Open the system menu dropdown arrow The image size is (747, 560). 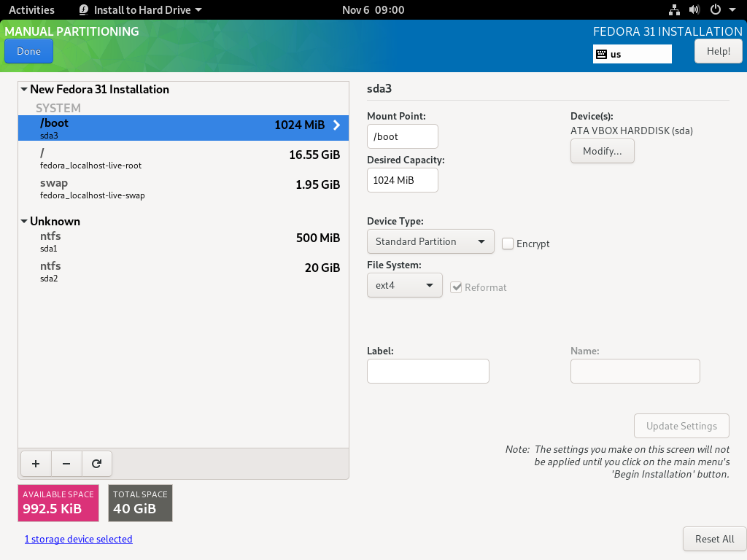732,10
